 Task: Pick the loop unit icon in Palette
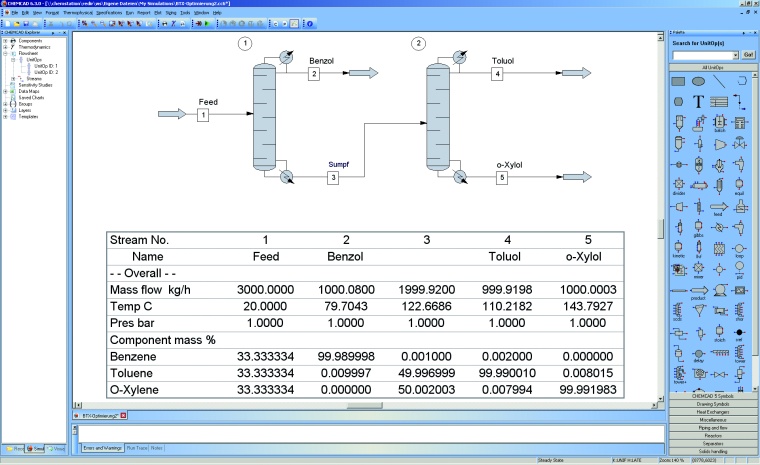click(x=739, y=250)
